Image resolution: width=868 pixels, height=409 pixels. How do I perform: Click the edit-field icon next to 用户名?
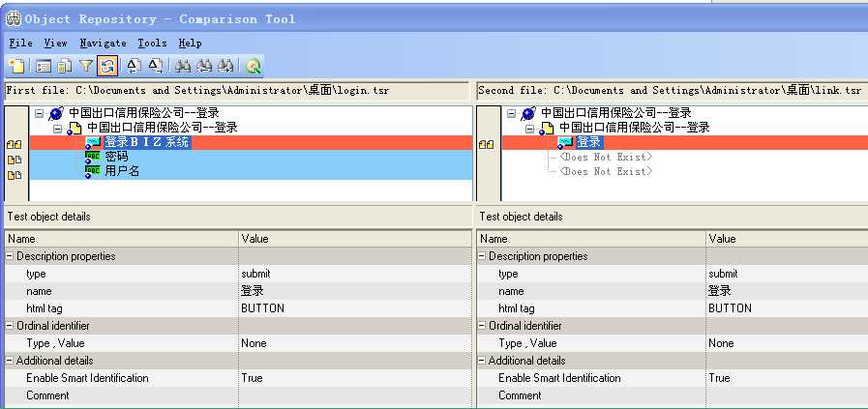click(93, 172)
